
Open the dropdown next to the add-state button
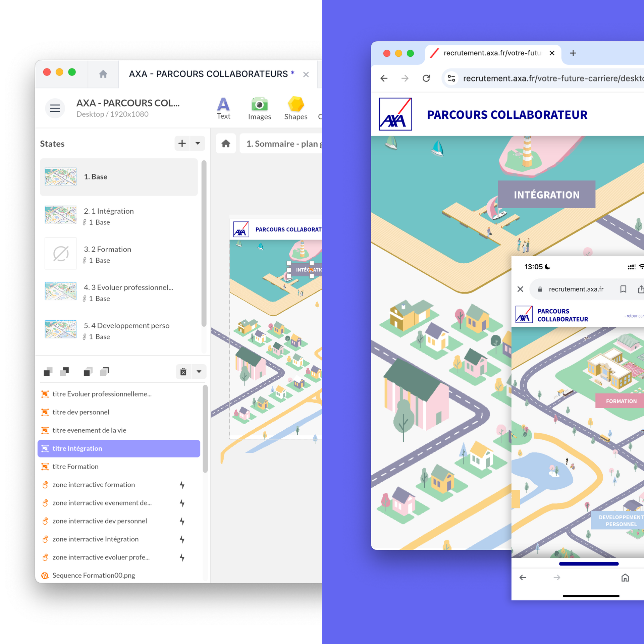point(198,143)
